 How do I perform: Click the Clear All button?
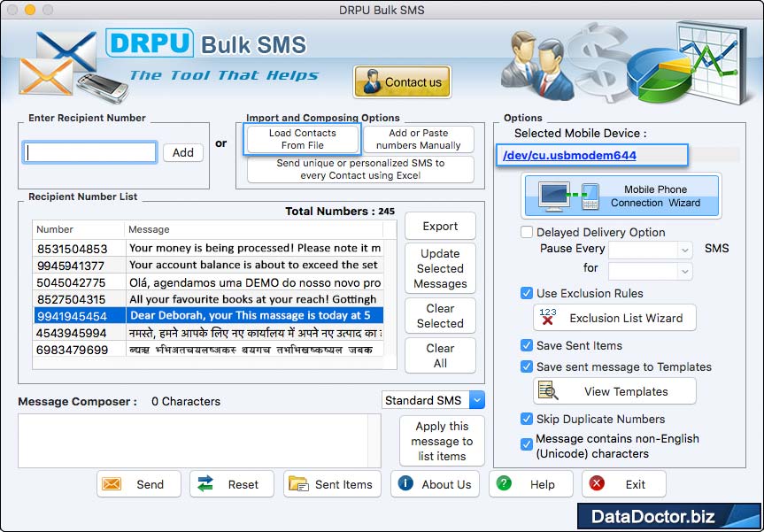point(440,356)
